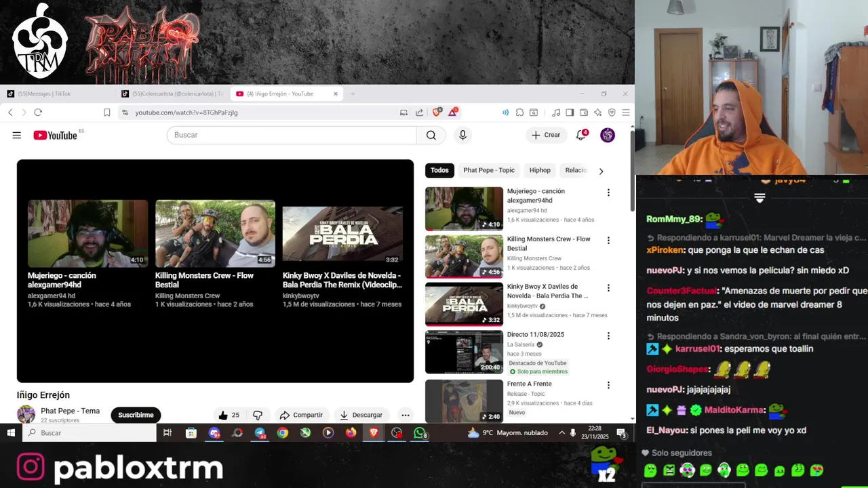The image size is (868, 488).
Task: Reload the page in the browser
Action: pyautogui.click(x=38, y=113)
